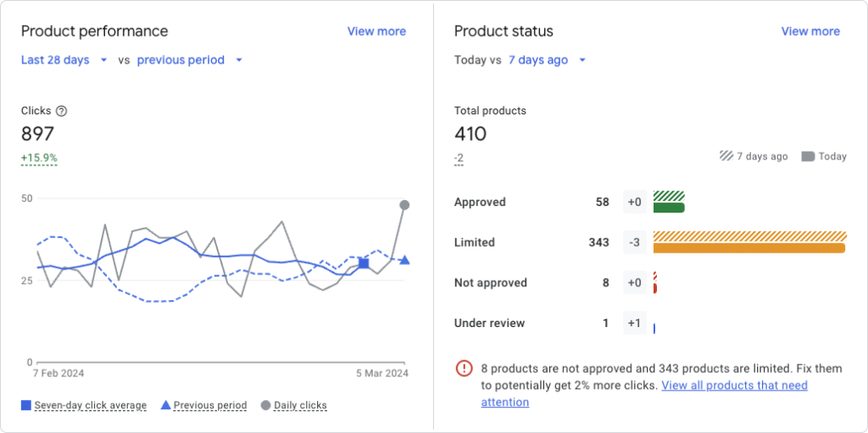Click the gray circle Daily clicks legend icon
The height and width of the screenshot is (433, 868).
(x=265, y=405)
